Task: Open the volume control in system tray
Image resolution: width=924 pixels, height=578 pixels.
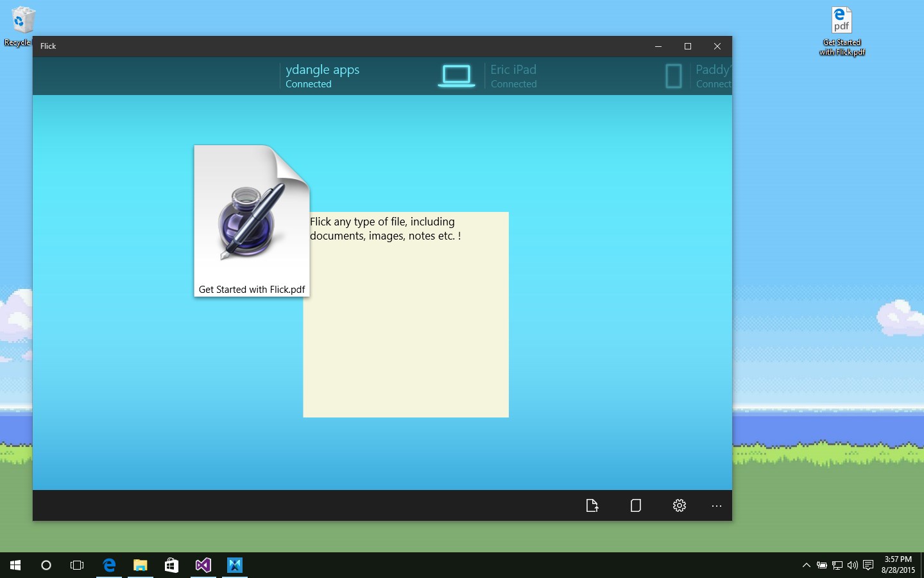Action: [852, 565]
